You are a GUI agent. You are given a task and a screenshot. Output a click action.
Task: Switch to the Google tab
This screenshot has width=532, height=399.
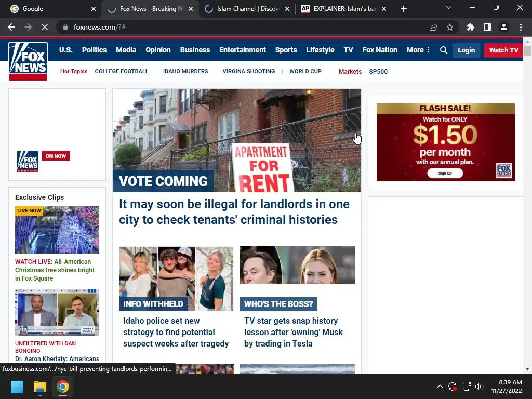pos(51,9)
